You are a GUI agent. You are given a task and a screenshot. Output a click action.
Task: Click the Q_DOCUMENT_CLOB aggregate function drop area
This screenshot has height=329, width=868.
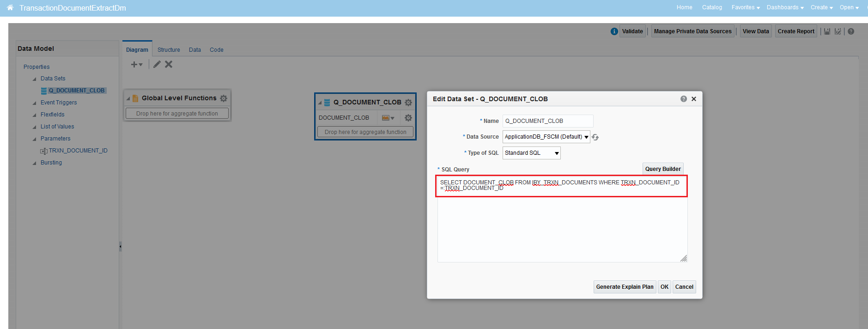point(365,132)
